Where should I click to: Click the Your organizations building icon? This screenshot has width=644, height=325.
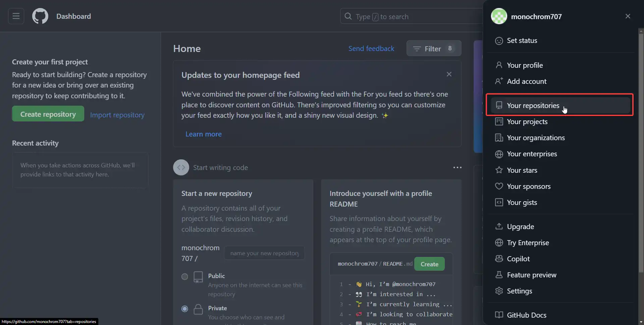coord(499,138)
